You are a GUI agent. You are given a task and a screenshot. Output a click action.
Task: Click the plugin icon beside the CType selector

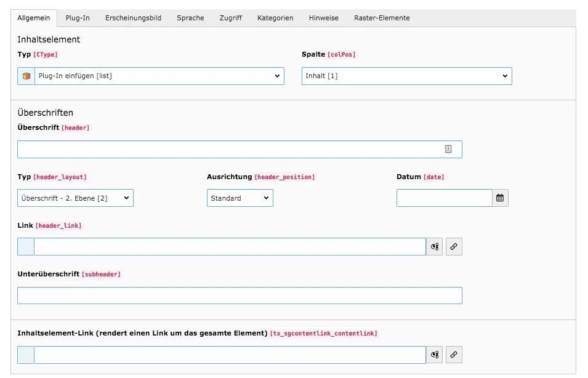[x=26, y=76]
